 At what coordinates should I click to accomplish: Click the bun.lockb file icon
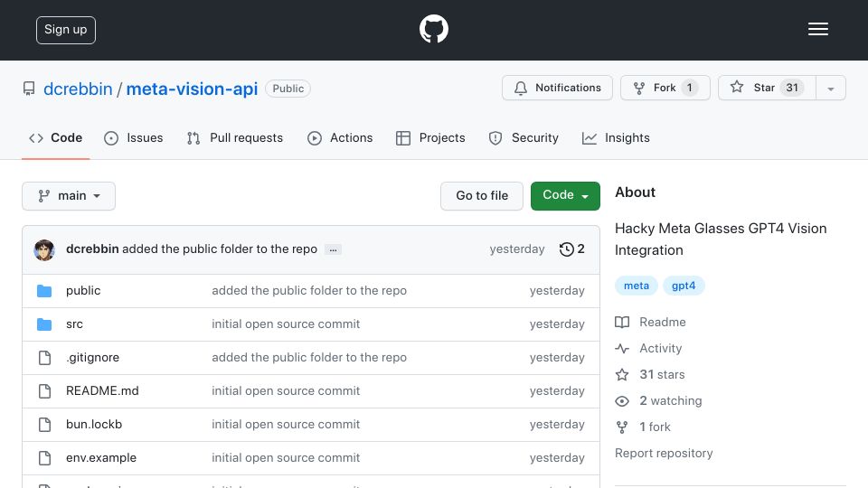tap(45, 425)
